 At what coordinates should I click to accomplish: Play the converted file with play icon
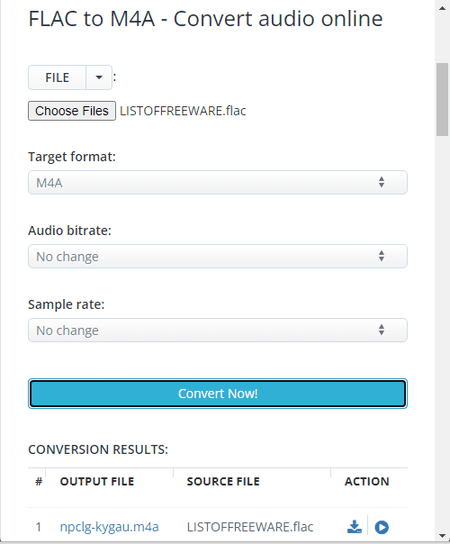pyautogui.click(x=382, y=527)
